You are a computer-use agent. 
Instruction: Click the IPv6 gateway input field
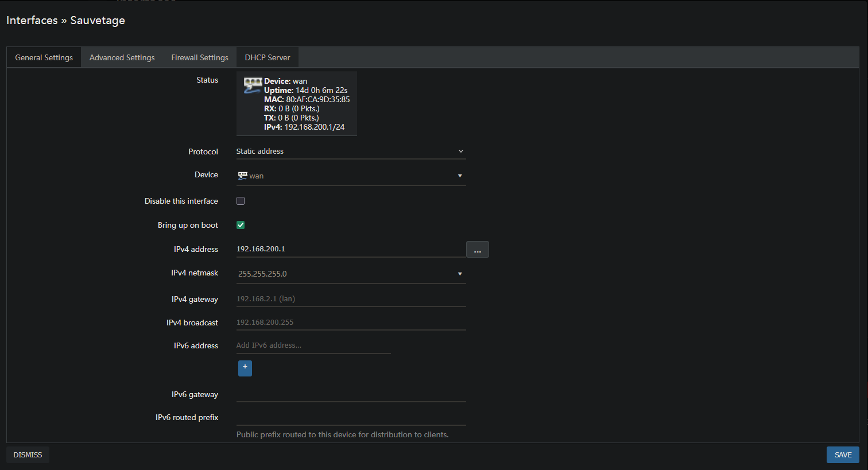pyautogui.click(x=350, y=396)
